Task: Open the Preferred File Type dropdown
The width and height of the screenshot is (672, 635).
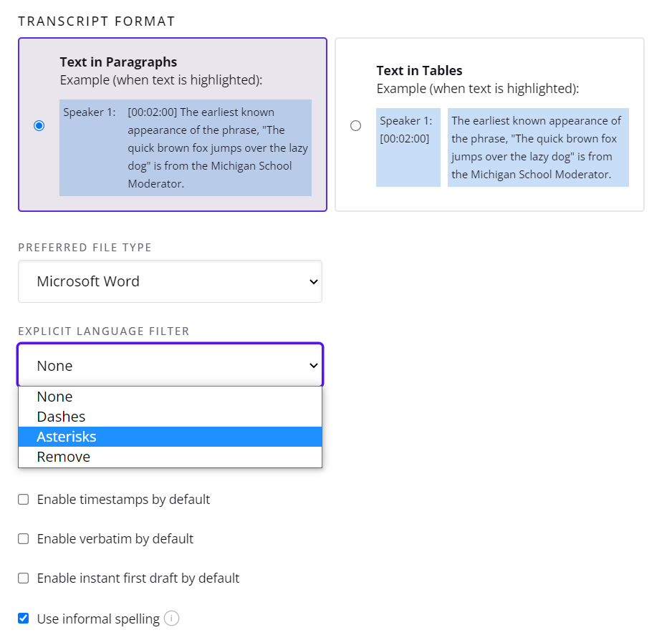Action: tap(170, 281)
